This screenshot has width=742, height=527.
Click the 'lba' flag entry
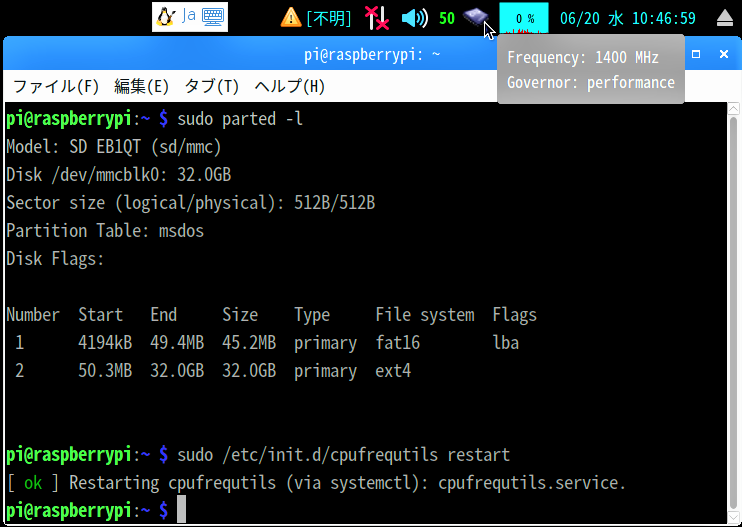tap(506, 343)
